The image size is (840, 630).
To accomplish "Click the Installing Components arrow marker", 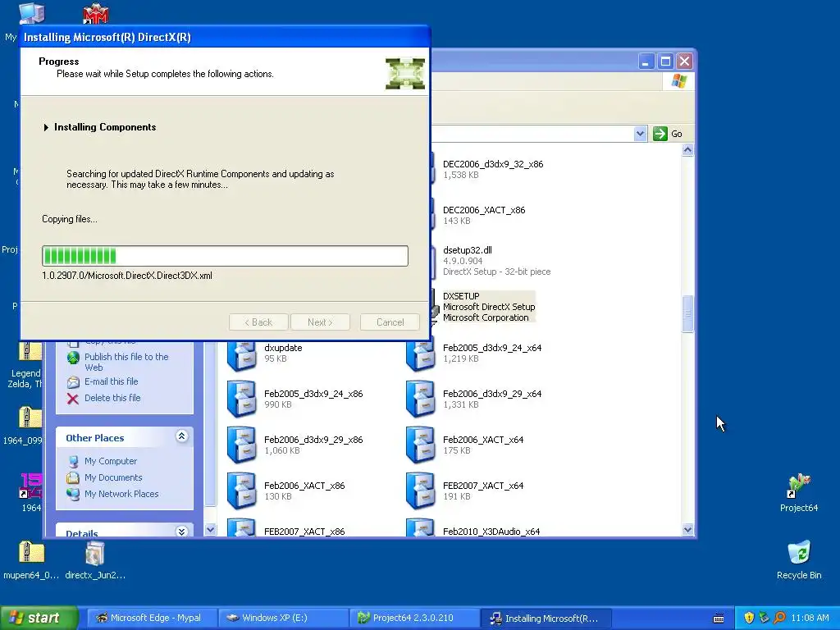I will coord(46,127).
